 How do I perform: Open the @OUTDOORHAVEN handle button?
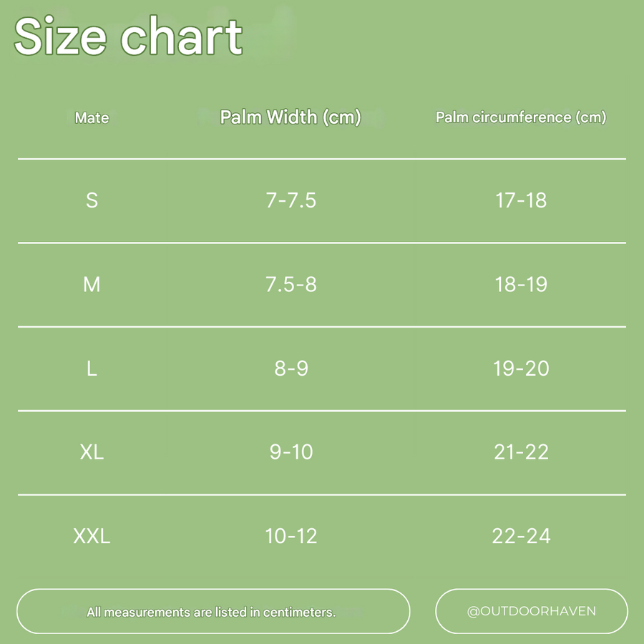[x=532, y=612]
